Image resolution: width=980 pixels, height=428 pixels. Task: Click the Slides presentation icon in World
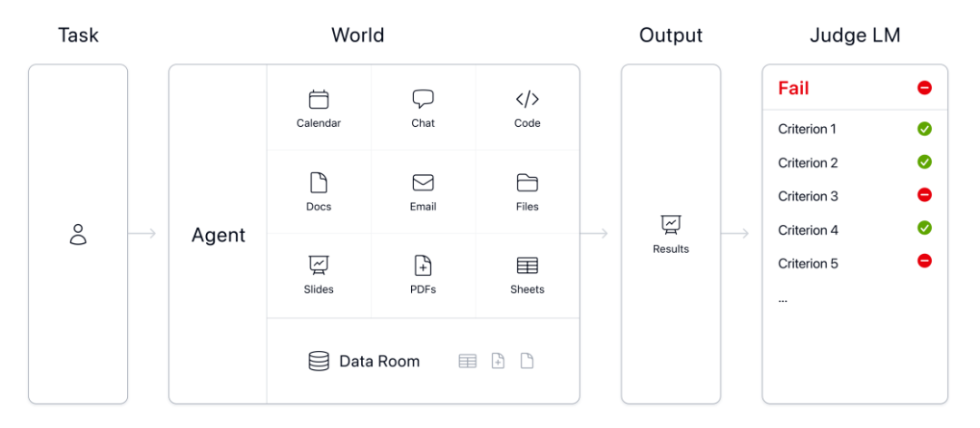(318, 266)
